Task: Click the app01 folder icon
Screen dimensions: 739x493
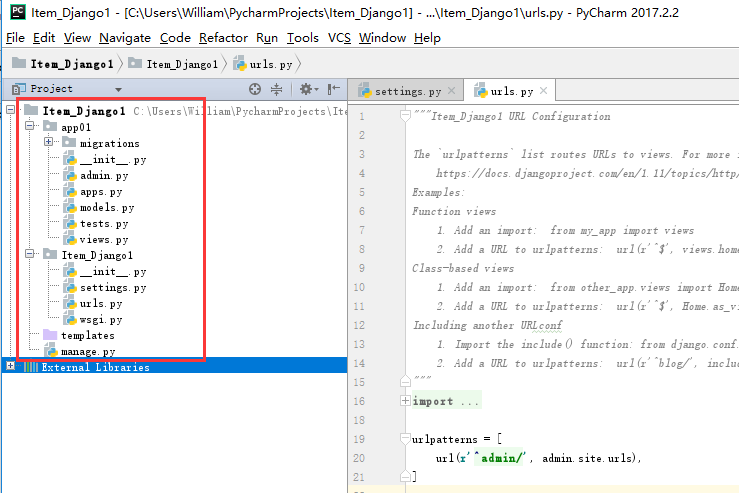Action: 49,126
